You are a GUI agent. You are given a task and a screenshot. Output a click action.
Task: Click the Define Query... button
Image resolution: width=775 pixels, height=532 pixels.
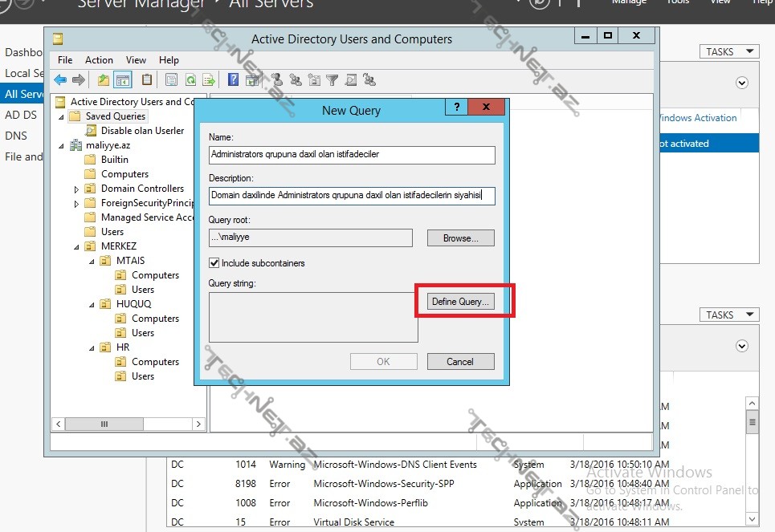click(460, 302)
